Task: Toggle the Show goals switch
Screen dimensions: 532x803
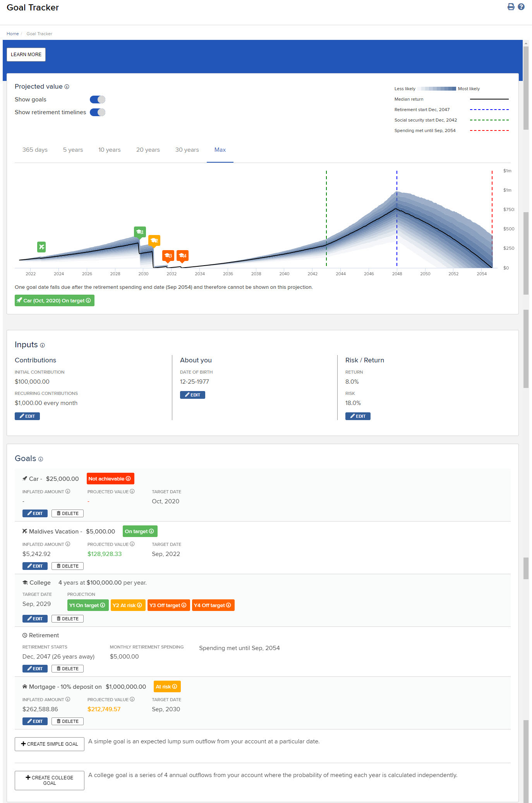Action: (98, 100)
